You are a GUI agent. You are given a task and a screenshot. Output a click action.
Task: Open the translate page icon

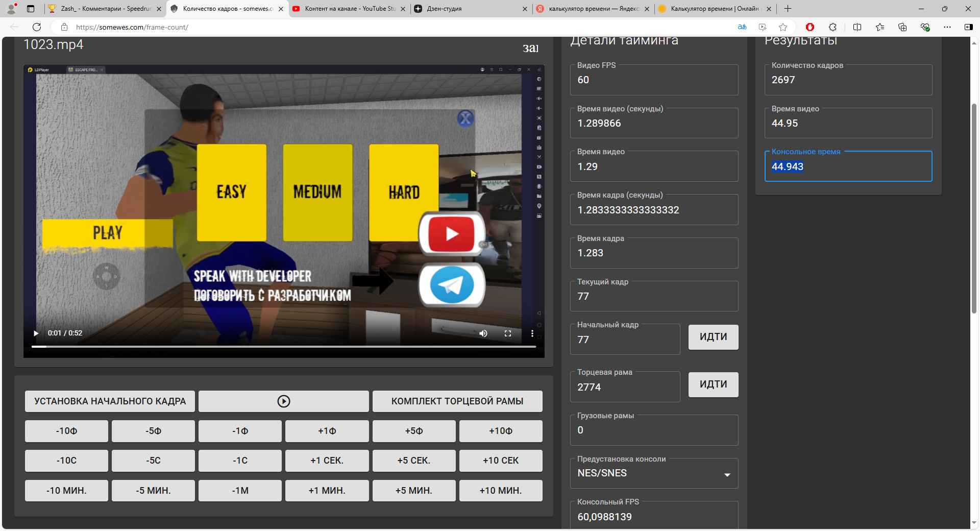click(x=742, y=27)
